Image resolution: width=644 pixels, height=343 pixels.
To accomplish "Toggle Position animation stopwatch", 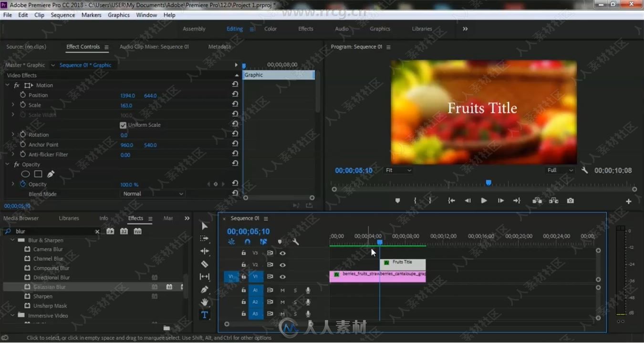I will click(x=22, y=95).
